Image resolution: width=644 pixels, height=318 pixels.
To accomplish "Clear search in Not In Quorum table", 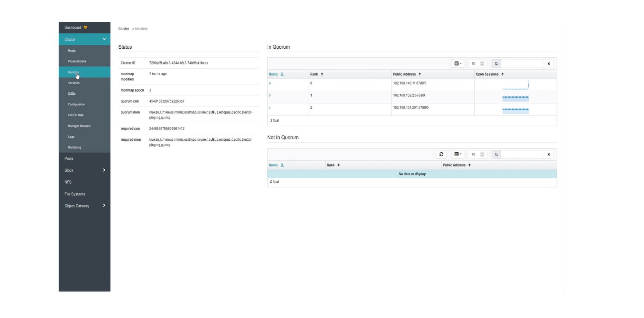I will (x=549, y=154).
